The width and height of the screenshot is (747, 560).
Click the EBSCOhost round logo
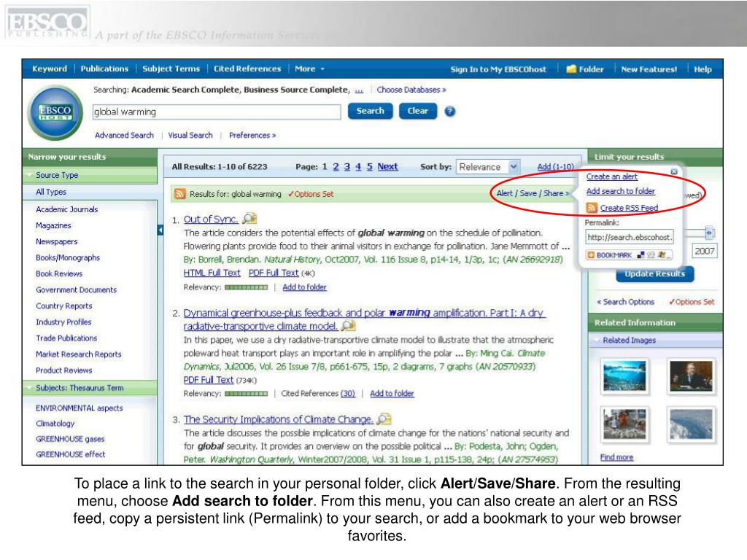pos(55,113)
